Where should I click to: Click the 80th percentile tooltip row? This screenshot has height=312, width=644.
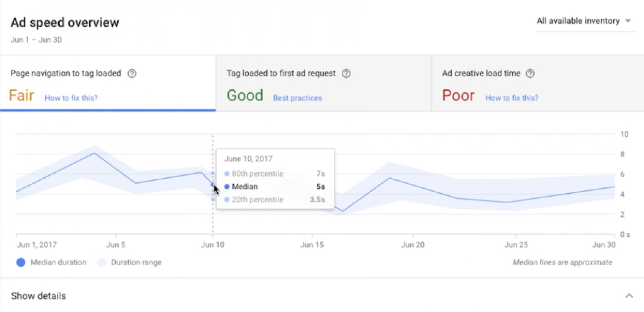(x=275, y=174)
